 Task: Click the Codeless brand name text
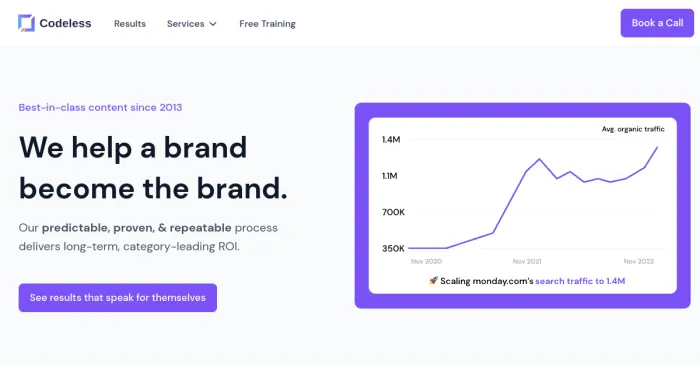pos(65,23)
